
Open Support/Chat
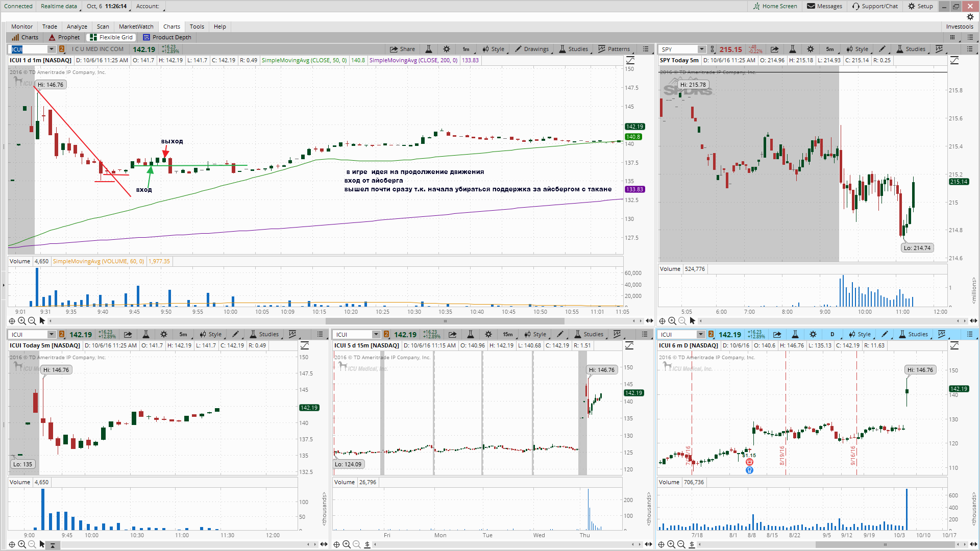click(875, 6)
